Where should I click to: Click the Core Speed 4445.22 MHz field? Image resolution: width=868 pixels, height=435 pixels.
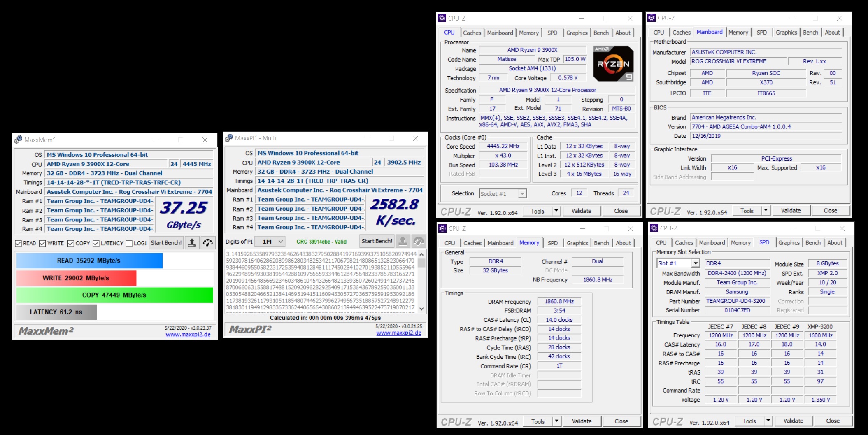[503, 146]
